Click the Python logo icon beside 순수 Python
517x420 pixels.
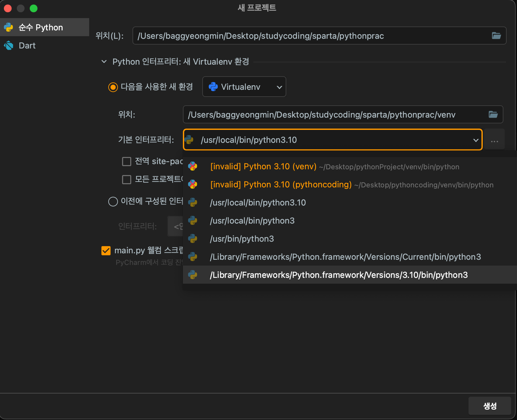pyautogui.click(x=9, y=27)
